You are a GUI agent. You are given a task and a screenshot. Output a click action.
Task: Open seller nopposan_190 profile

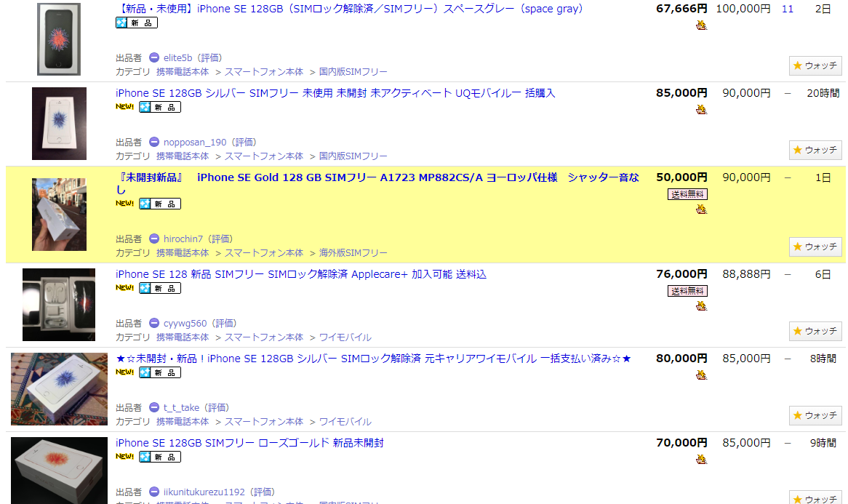[195, 143]
